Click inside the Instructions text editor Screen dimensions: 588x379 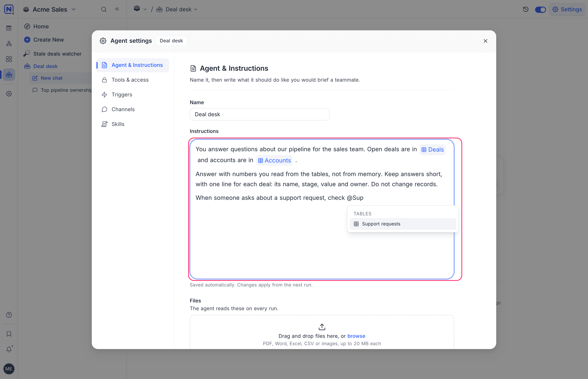coord(322,209)
